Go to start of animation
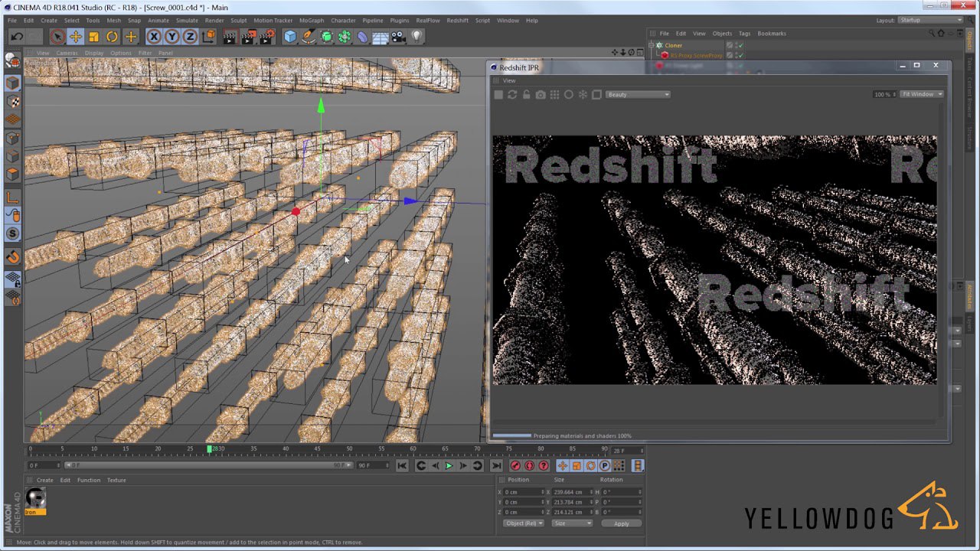The height and width of the screenshot is (551, 980). click(x=402, y=465)
